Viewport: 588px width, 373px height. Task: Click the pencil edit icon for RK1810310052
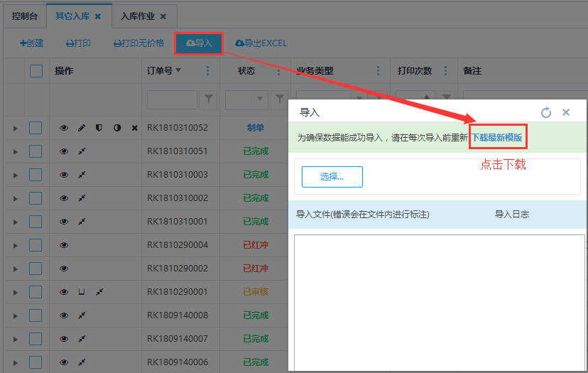pos(81,128)
